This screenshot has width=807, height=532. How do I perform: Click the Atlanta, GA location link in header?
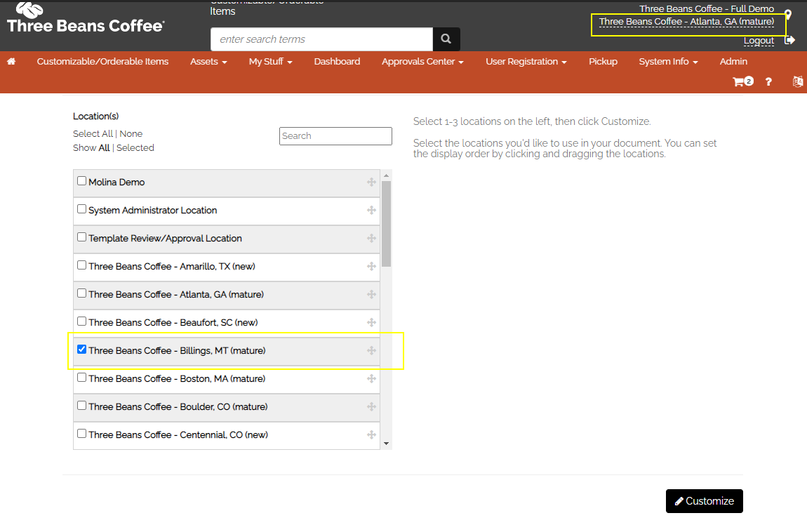click(x=686, y=22)
